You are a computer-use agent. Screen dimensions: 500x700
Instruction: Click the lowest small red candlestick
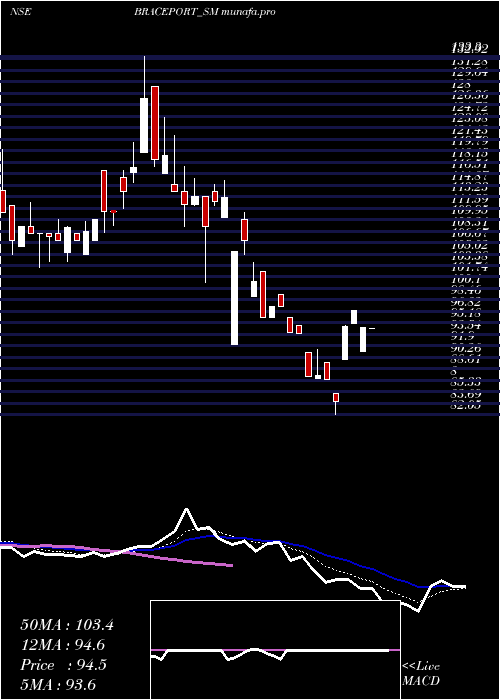(336, 397)
